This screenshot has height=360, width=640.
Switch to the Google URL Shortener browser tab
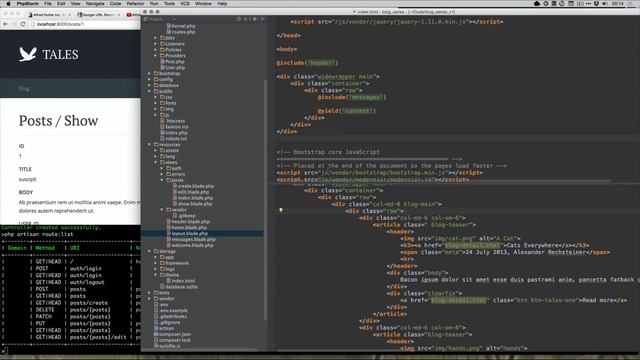98,15
